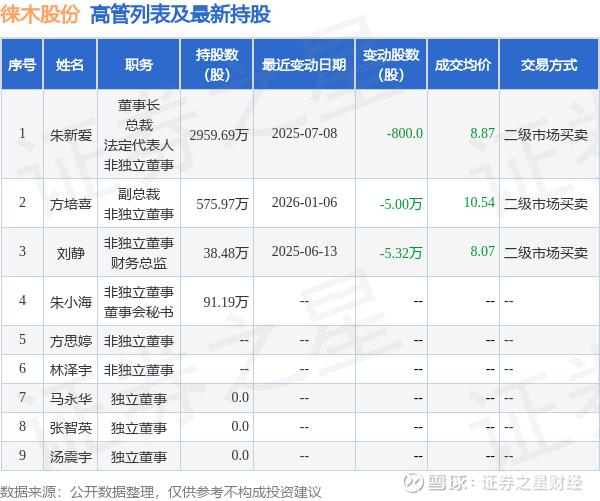Click 董事会秘书 position text

[139, 312]
